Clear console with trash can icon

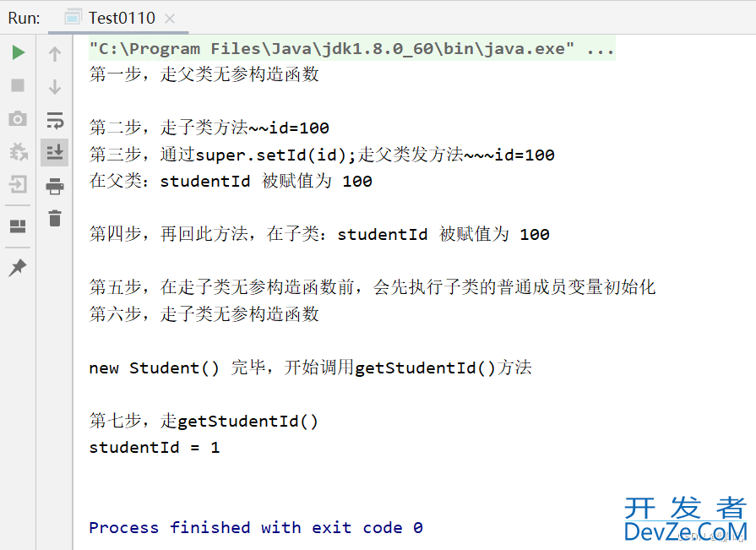[55, 218]
